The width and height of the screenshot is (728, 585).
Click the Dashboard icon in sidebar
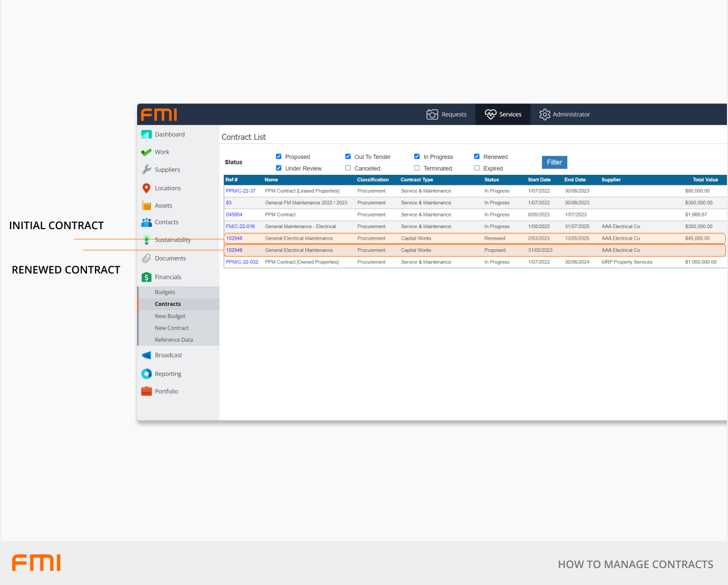click(147, 135)
